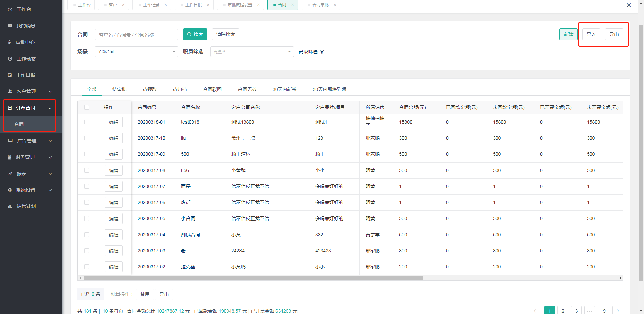Screen dimensions: 644x314
Task: Click the 报表 chart icon
Action: (x=10, y=174)
